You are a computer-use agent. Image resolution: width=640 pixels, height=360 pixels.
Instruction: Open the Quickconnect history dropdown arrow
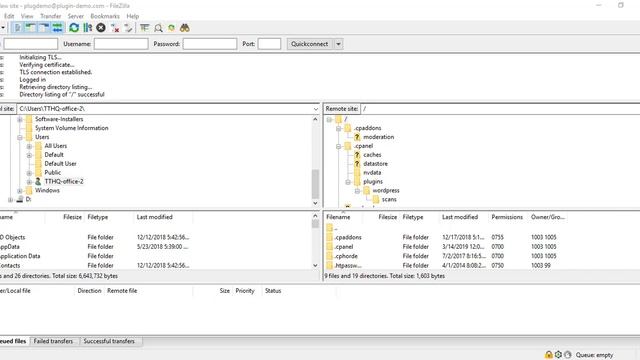(338, 44)
